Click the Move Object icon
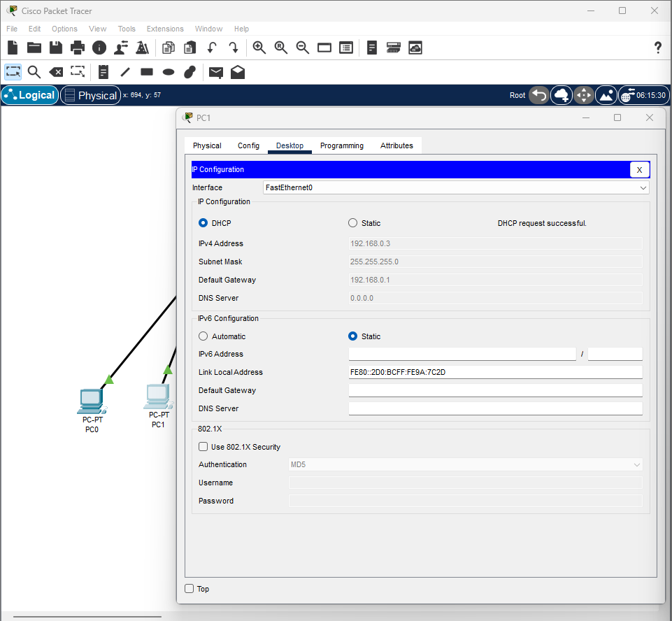672x621 pixels. (x=584, y=95)
